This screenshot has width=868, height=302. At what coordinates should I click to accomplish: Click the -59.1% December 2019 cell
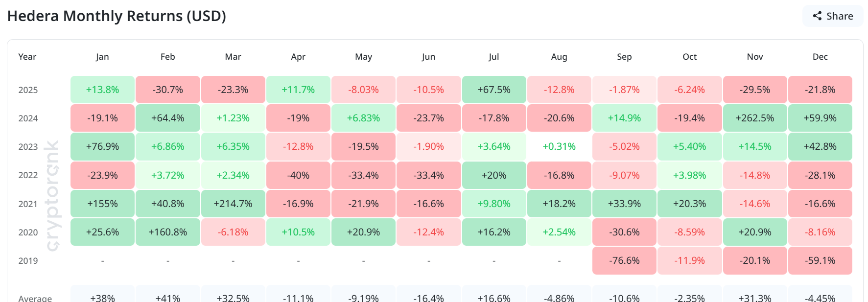coord(820,260)
